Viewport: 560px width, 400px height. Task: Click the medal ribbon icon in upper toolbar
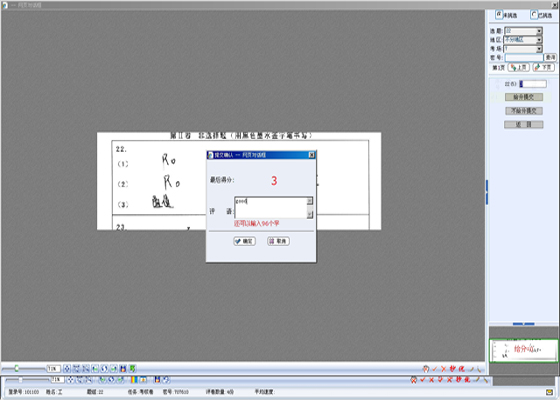(123, 369)
